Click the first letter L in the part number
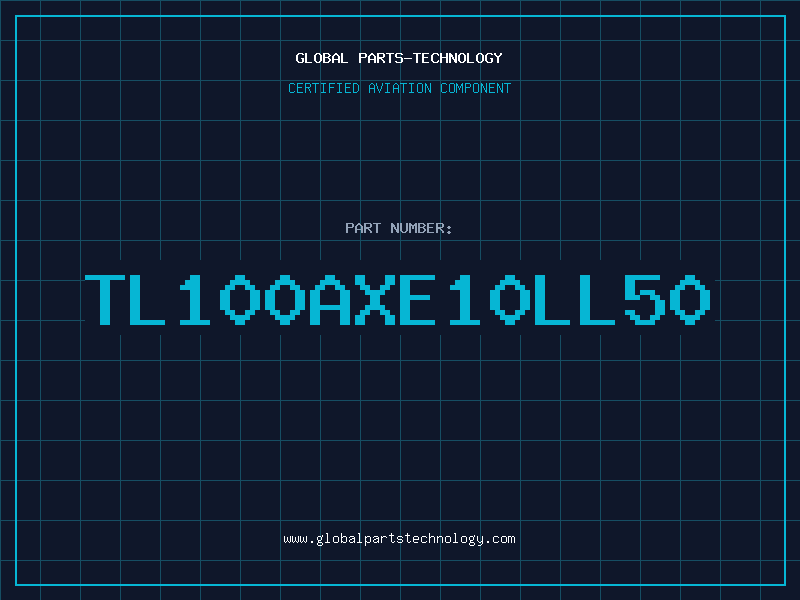The height and width of the screenshot is (600, 800). coord(151,300)
